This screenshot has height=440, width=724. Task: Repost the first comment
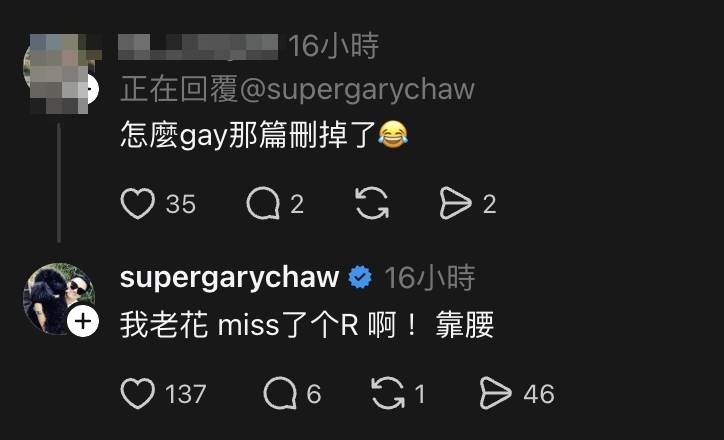pos(372,203)
